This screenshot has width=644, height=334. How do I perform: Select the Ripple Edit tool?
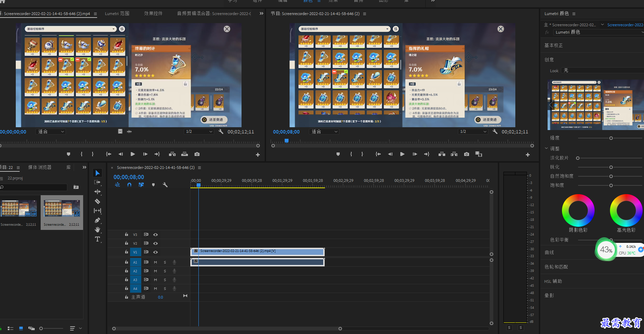(97, 192)
